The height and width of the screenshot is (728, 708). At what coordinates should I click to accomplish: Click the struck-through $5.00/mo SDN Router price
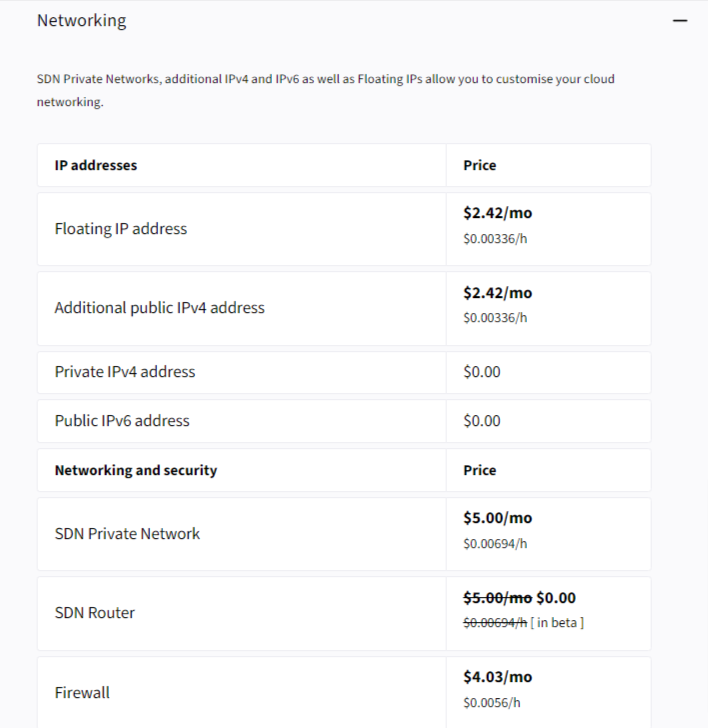point(497,598)
